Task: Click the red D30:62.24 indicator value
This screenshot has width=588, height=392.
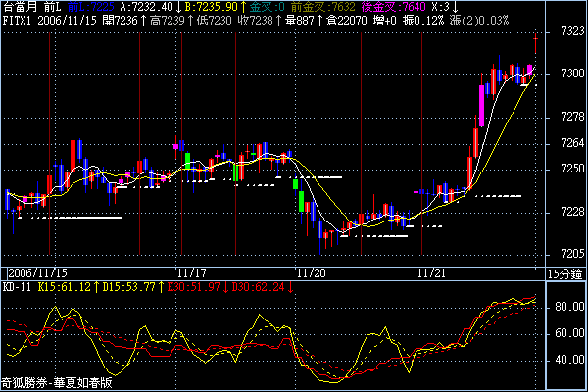Action: click(265, 286)
